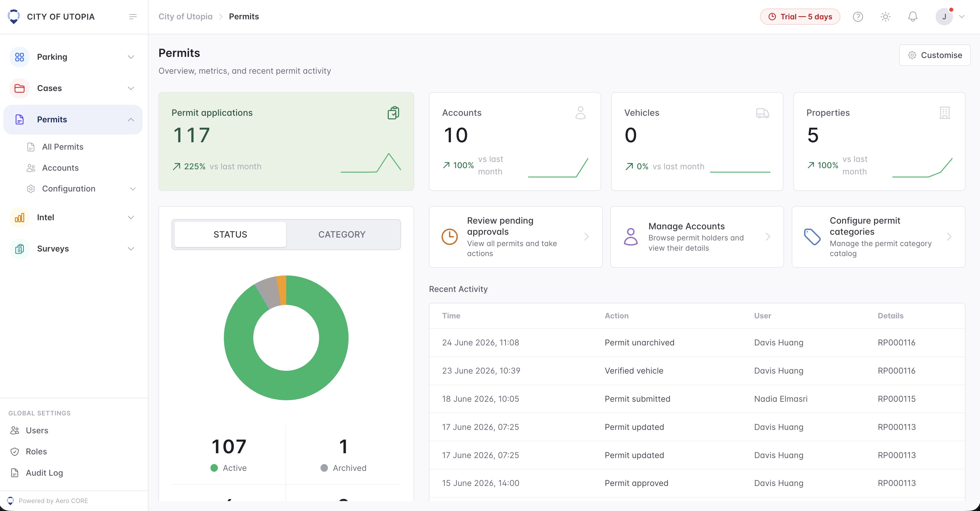The width and height of the screenshot is (980, 511).
Task: Open Manage Accounts card
Action: click(697, 237)
